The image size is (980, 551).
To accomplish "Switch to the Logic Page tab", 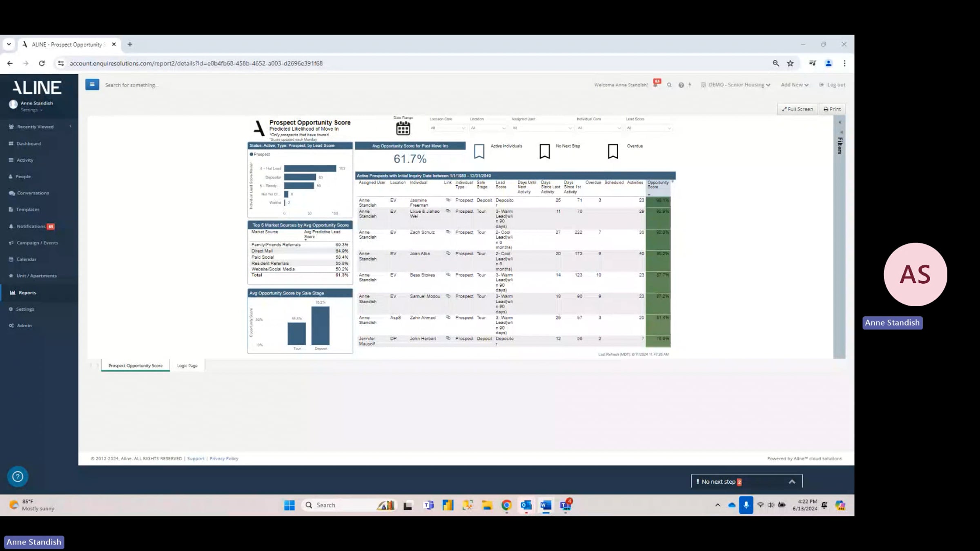I will tap(187, 366).
